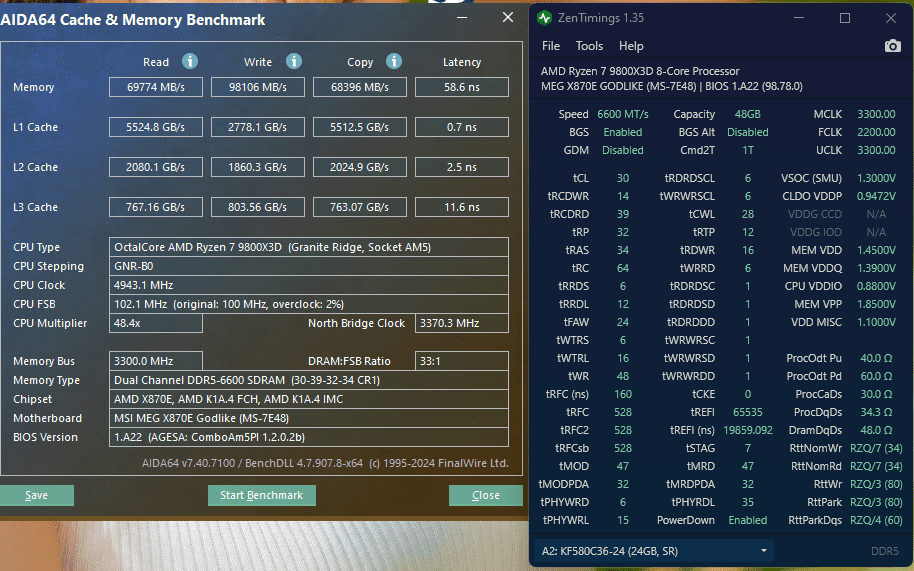Image resolution: width=914 pixels, height=571 pixels.
Task: Click the RttPark value RZQ/3 (80)
Action: (x=876, y=502)
